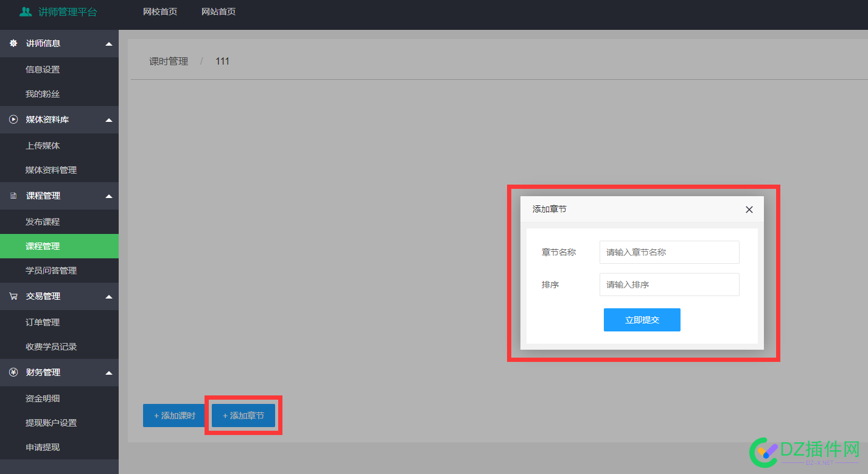This screenshot has width=868, height=474.
Task: Click the 讲师管理平台 people logo icon
Action: point(26,12)
